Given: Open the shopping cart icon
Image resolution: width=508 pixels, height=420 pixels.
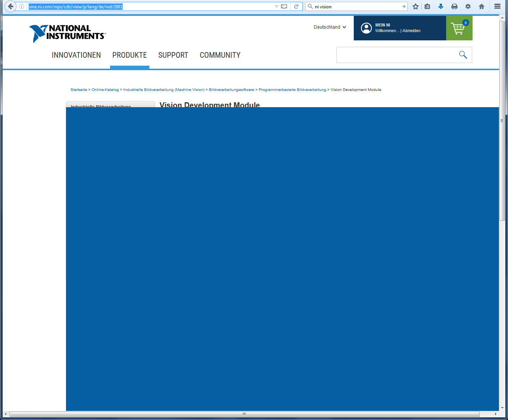Looking at the screenshot, I should point(459,28).
